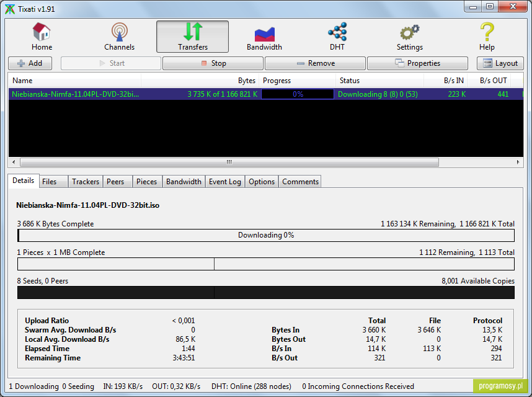Remove the selected transfer
The height and width of the screenshot is (397, 532).
315,63
